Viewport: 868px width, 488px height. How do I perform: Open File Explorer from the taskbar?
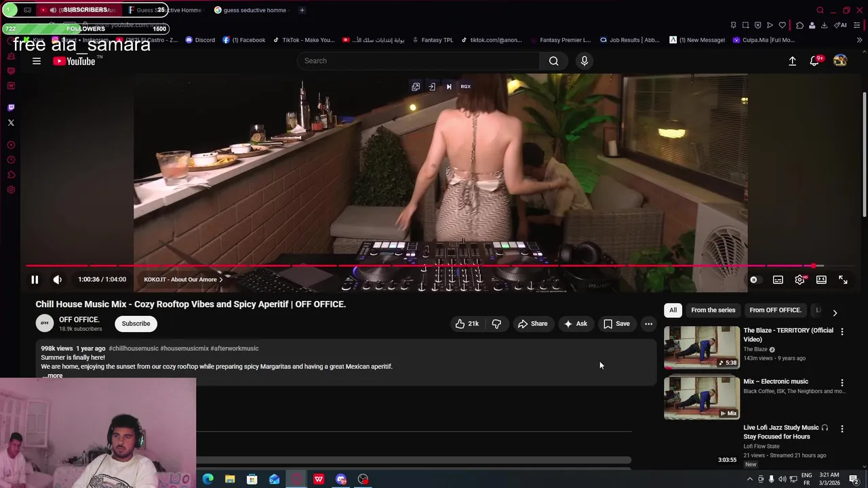230,479
